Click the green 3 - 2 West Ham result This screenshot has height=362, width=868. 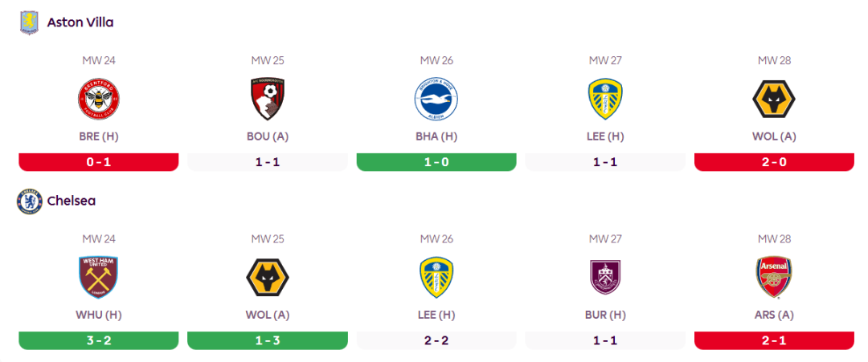pos(99,340)
